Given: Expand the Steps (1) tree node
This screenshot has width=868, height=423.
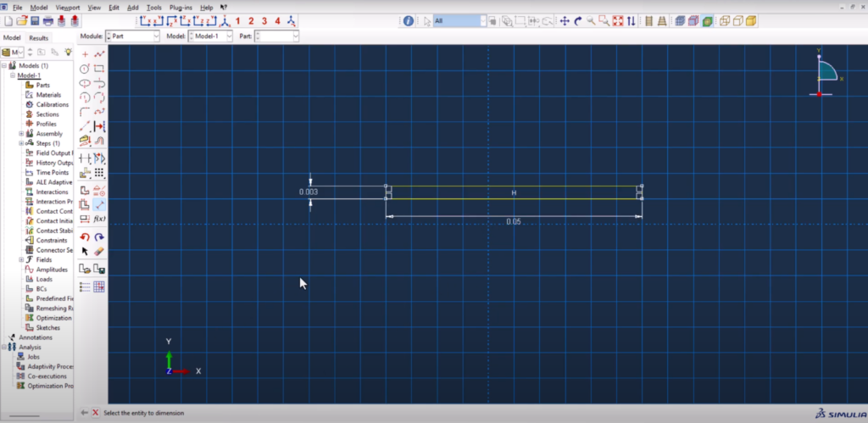Looking at the screenshot, I should pyautogui.click(x=21, y=143).
